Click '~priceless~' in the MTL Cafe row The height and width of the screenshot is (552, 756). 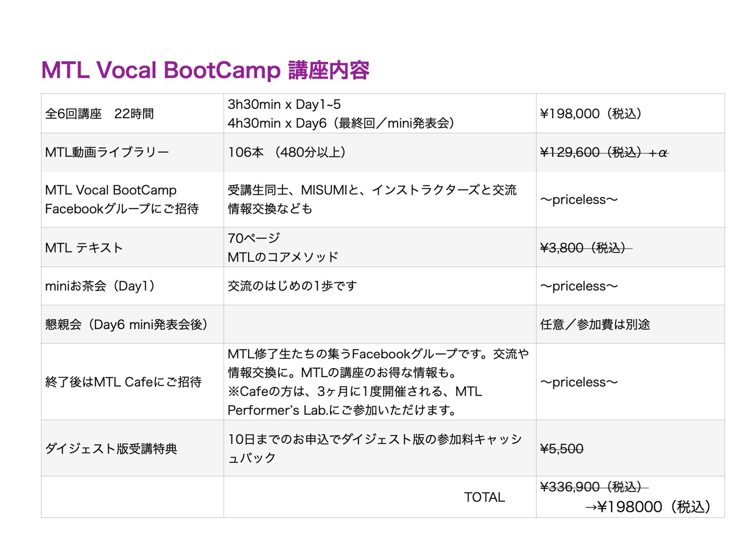coord(579,382)
